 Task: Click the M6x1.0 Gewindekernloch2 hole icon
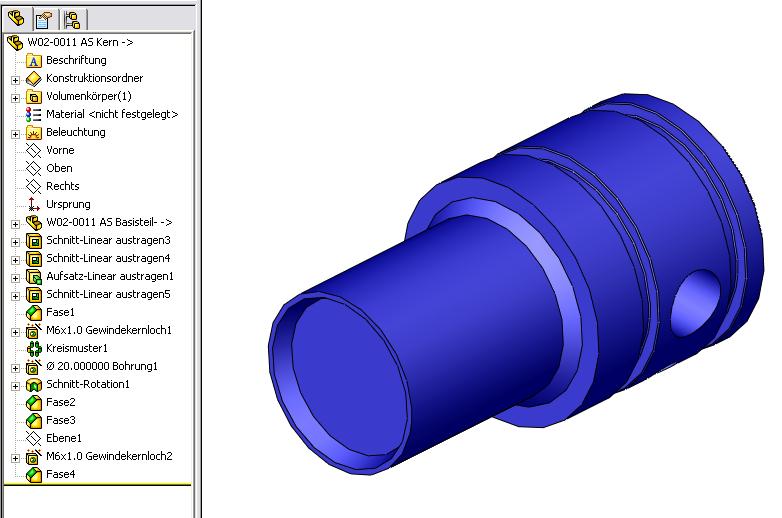(x=33, y=456)
